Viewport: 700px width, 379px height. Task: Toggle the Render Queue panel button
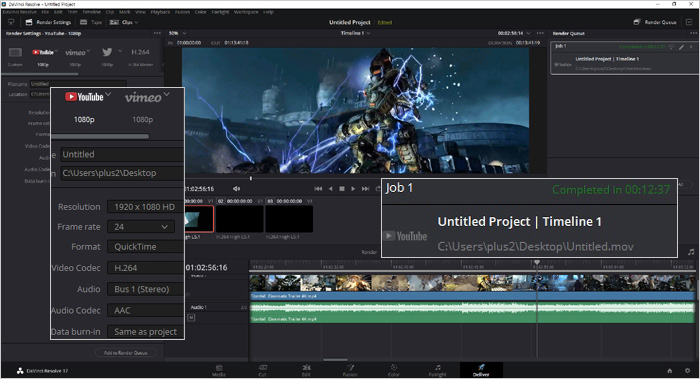pos(655,22)
